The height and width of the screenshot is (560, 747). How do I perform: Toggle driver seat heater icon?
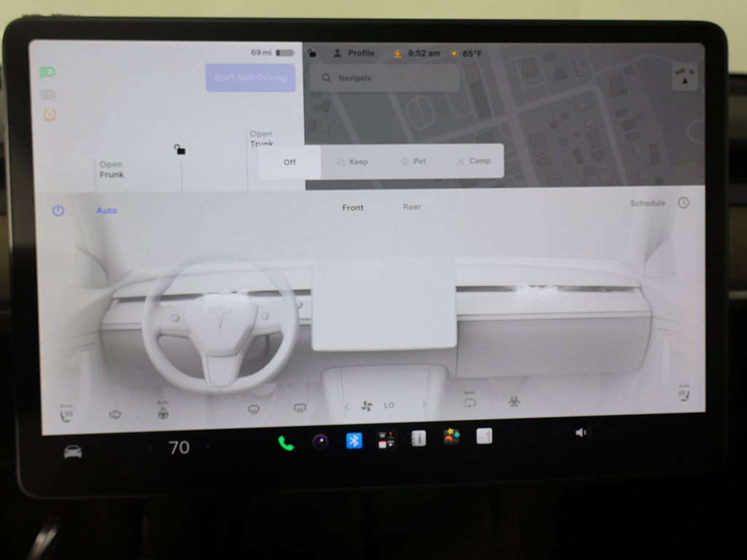click(66, 413)
